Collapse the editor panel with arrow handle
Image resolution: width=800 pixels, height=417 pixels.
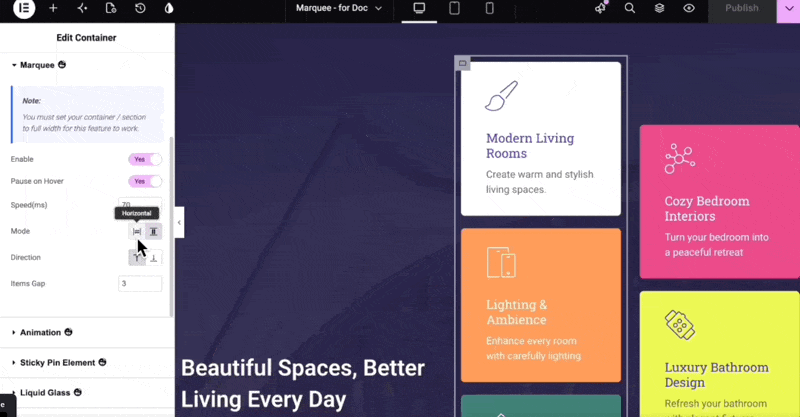tap(179, 223)
